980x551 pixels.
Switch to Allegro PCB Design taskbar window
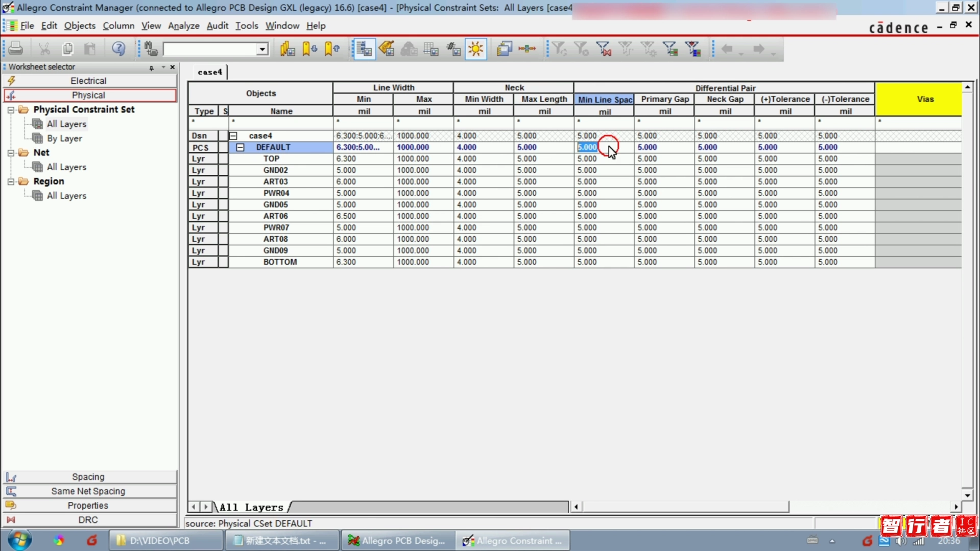pyautogui.click(x=397, y=540)
